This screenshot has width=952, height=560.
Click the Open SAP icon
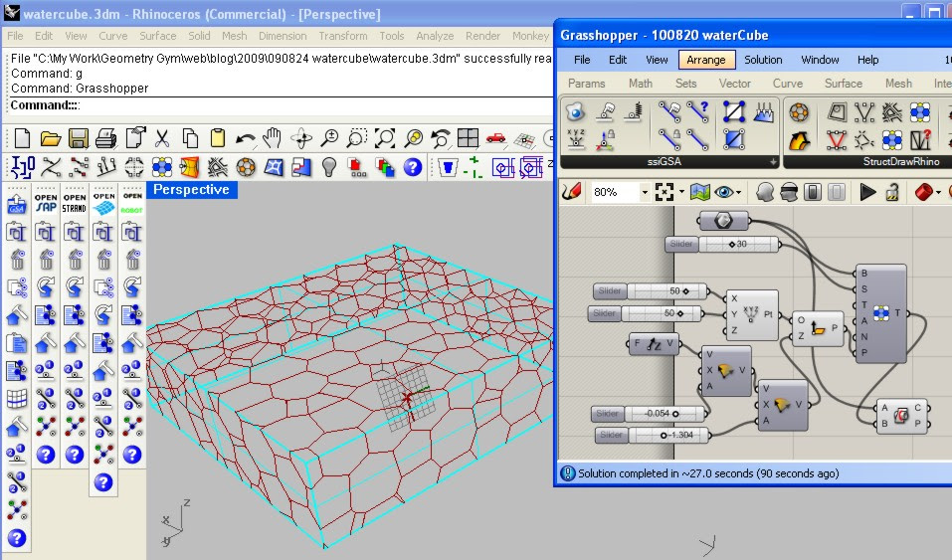pyautogui.click(x=46, y=203)
